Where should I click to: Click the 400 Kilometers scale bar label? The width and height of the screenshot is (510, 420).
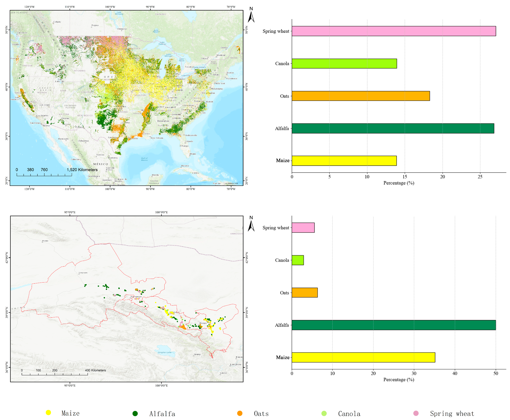[x=95, y=370]
